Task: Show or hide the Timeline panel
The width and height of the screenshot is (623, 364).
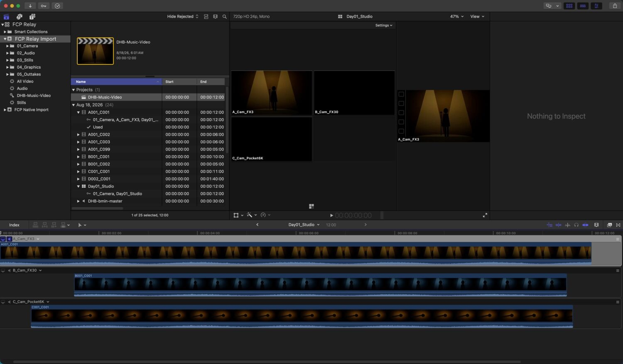Action: 583,6
